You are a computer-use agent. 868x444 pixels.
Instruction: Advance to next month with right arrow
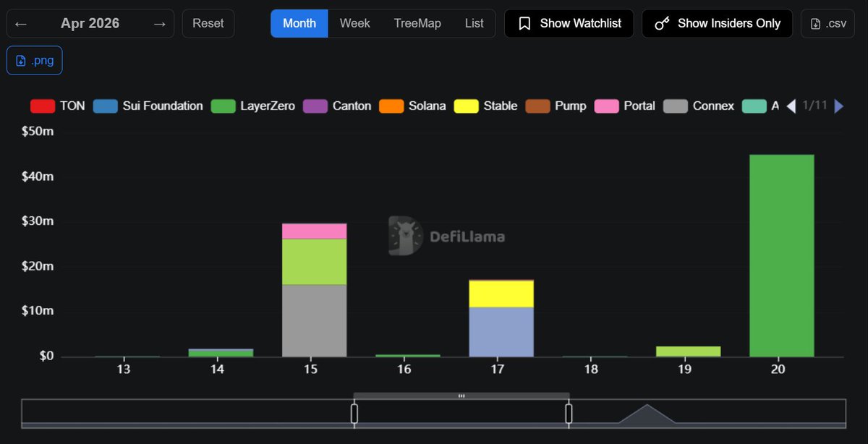(159, 24)
